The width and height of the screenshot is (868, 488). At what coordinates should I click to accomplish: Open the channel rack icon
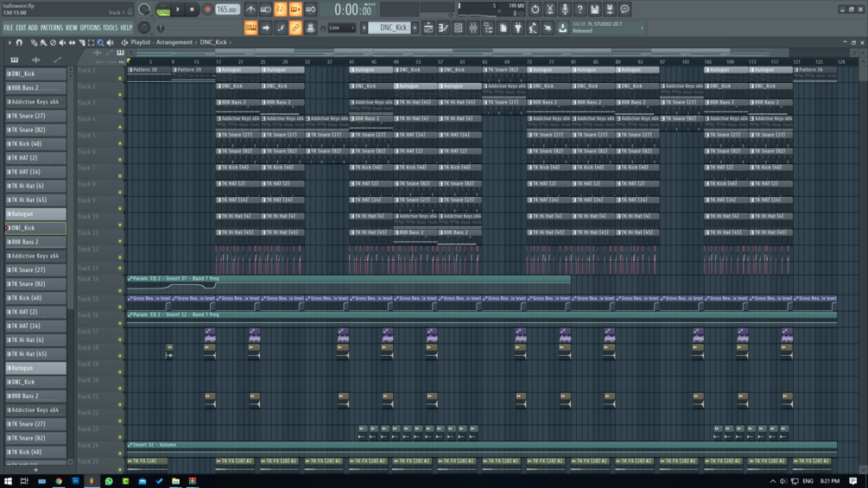click(459, 28)
